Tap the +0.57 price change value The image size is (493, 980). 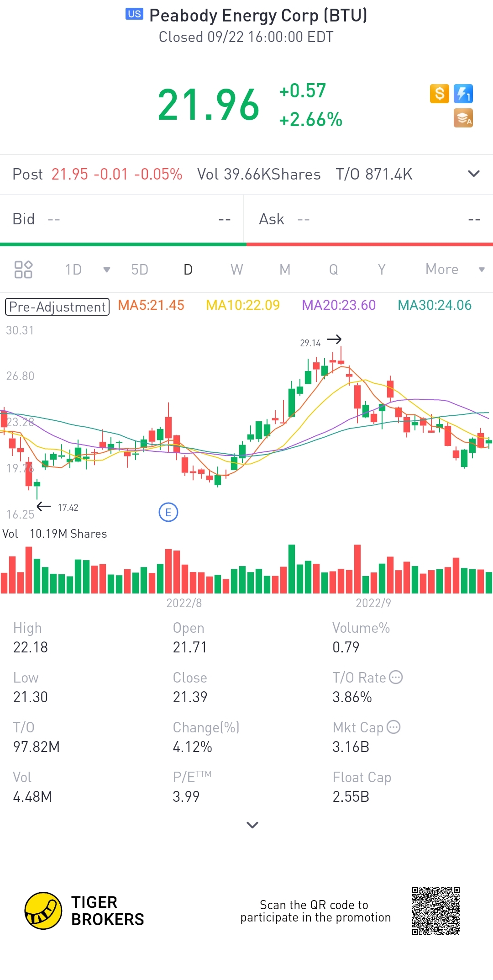[x=302, y=90]
